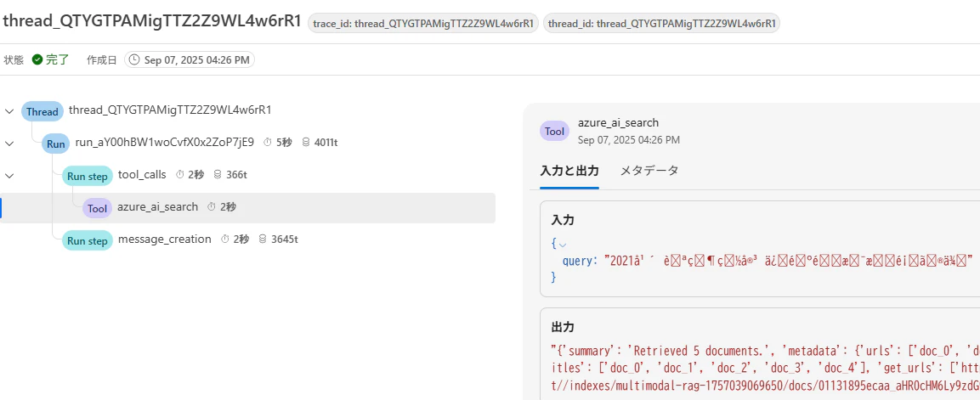Screen dimensions: 980x400
Task: Click the Tool badge in details panel header
Action: (554, 131)
